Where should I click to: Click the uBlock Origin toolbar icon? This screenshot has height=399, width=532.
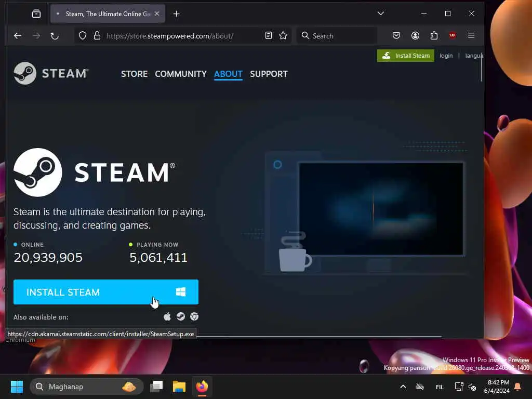click(453, 35)
